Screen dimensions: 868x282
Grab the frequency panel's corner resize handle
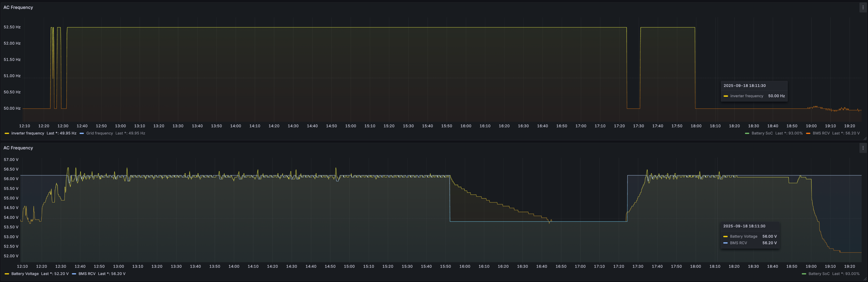(x=865, y=139)
